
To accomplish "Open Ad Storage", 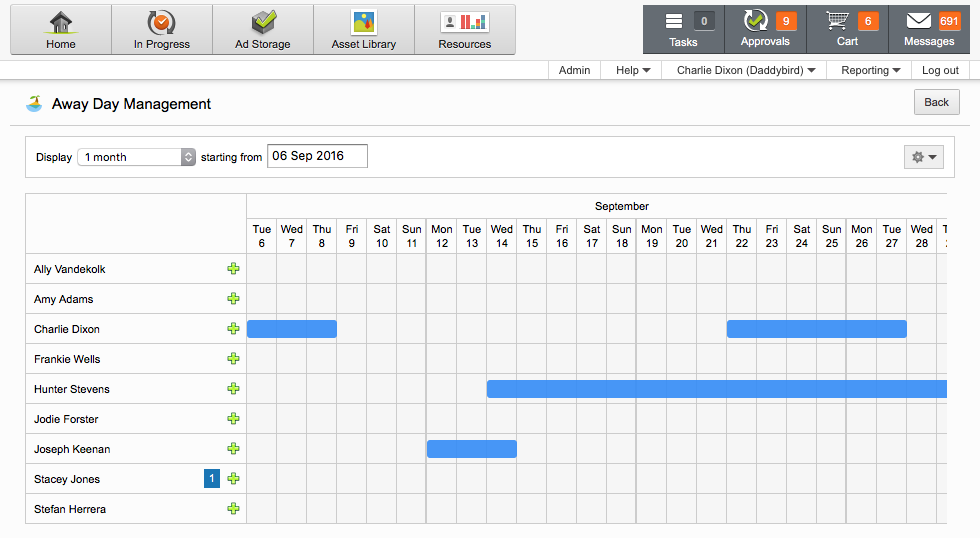I will pyautogui.click(x=263, y=30).
